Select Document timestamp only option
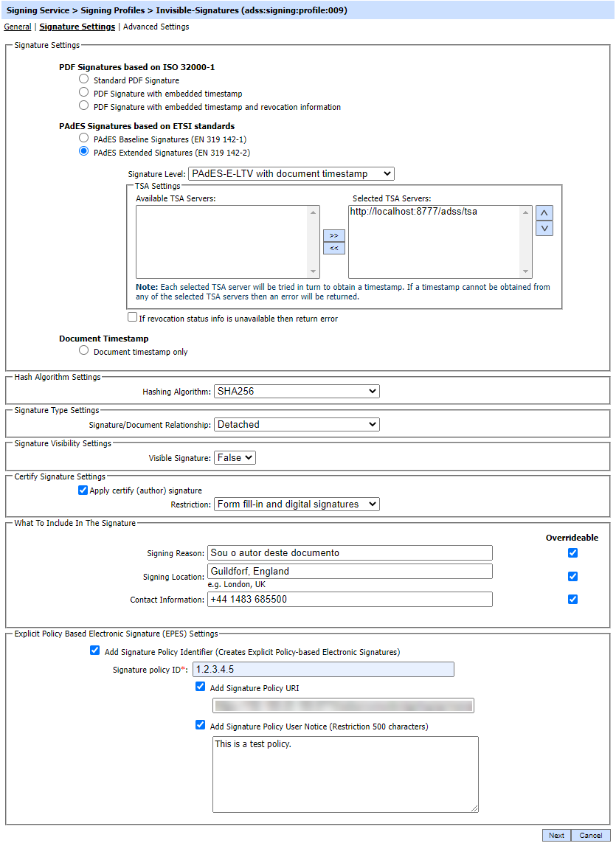 [x=84, y=351]
